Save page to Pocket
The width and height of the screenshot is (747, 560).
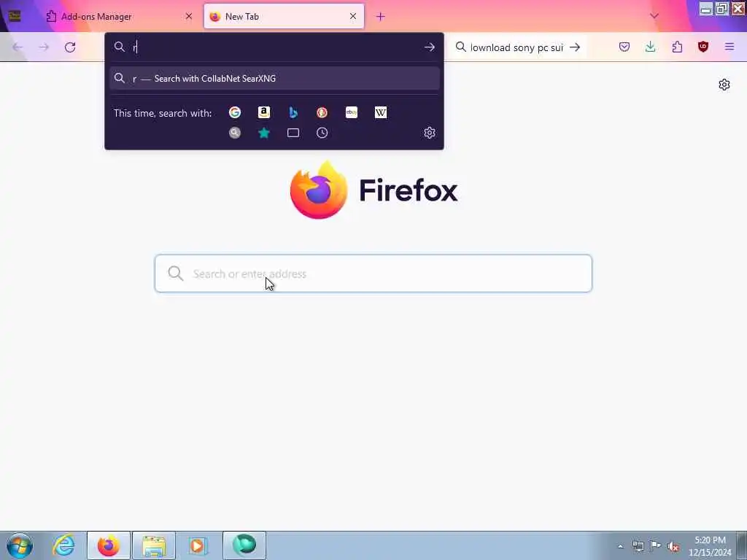pyautogui.click(x=624, y=47)
